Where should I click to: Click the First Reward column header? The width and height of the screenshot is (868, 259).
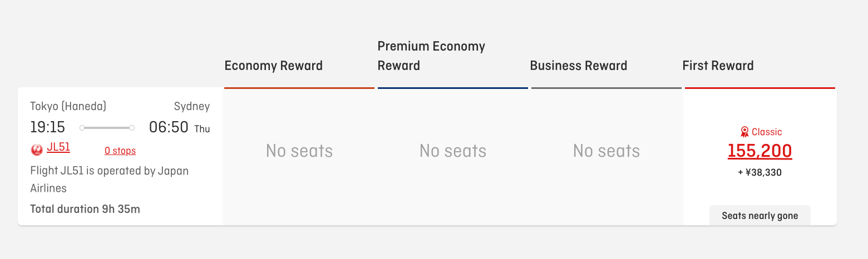[x=718, y=66]
